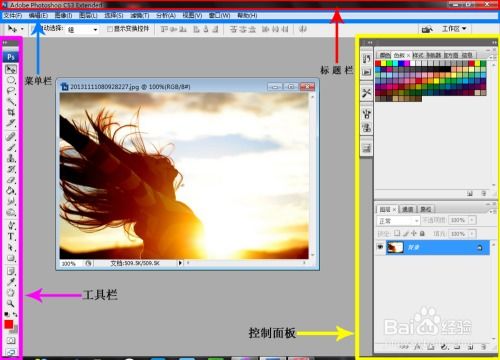Image resolution: width=500 pixels, height=360 pixels.
Task: Switch to the 路径 tab
Action: point(425,209)
